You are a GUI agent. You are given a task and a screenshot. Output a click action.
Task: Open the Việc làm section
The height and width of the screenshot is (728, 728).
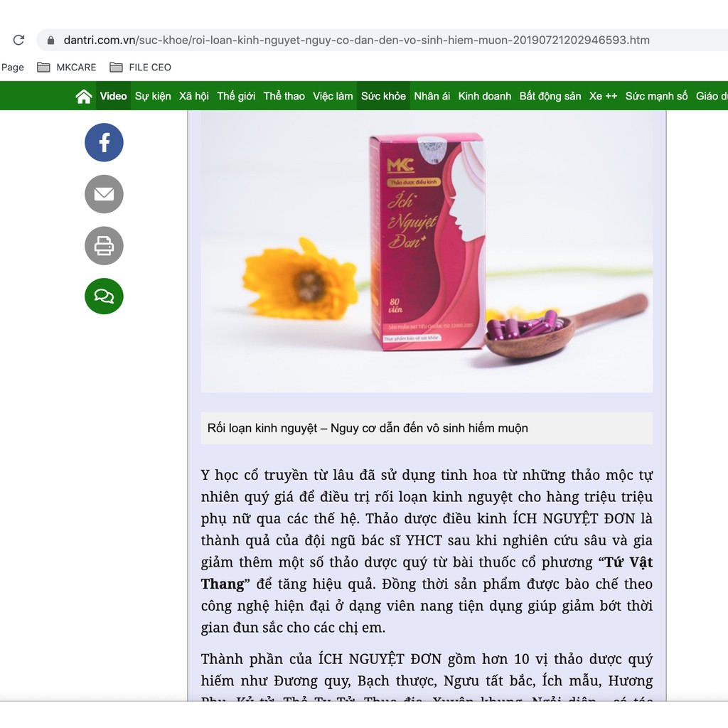pyautogui.click(x=333, y=96)
